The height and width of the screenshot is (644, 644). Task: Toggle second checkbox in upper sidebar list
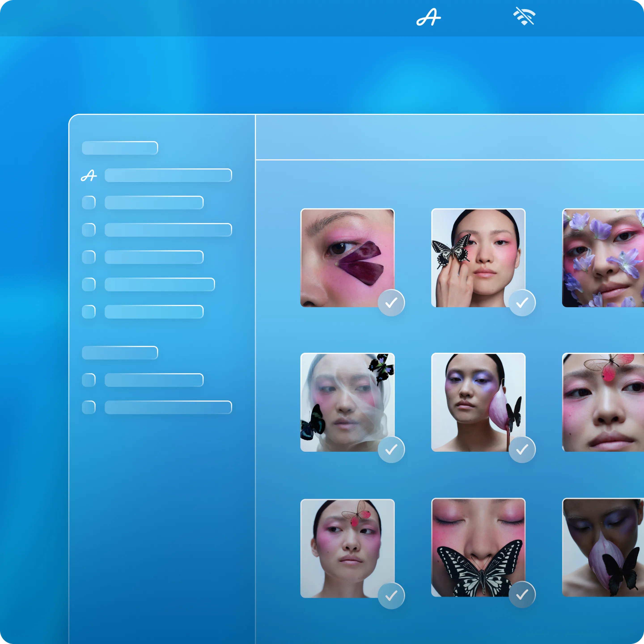point(89,230)
